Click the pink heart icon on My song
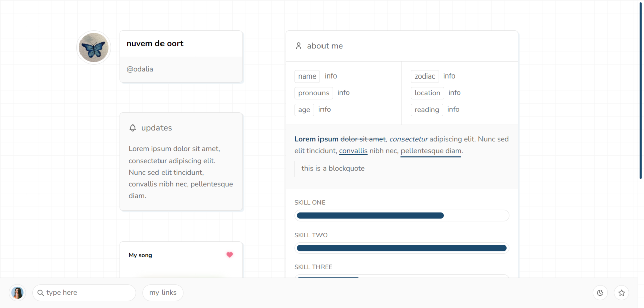 pos(230,255)
